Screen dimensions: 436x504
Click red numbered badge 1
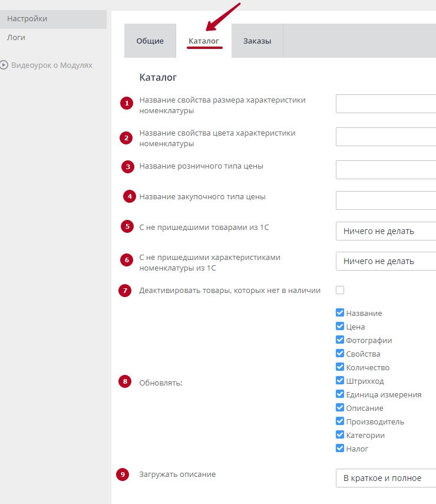[x=126, y=104]
